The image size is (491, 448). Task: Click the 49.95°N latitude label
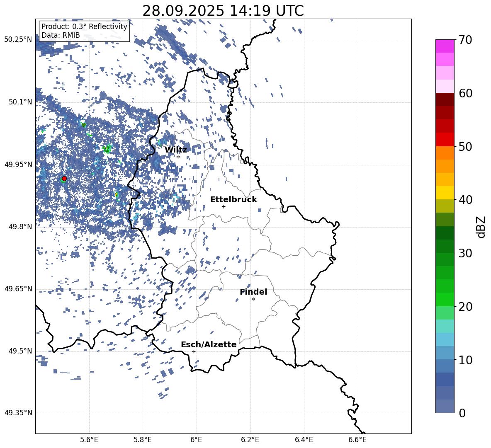point(18,165)
